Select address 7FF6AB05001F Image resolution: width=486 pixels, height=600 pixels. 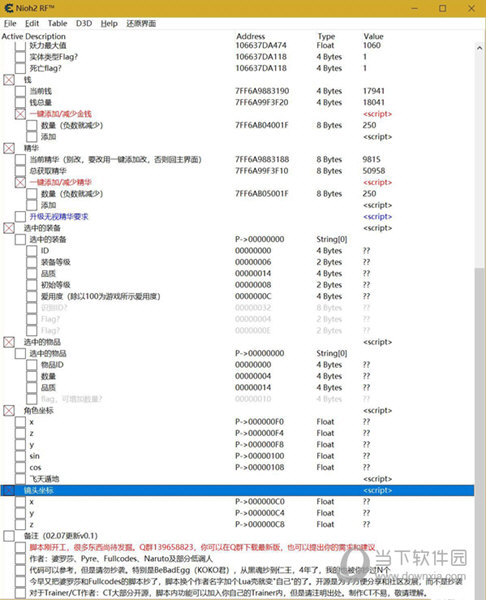[262, 194]
